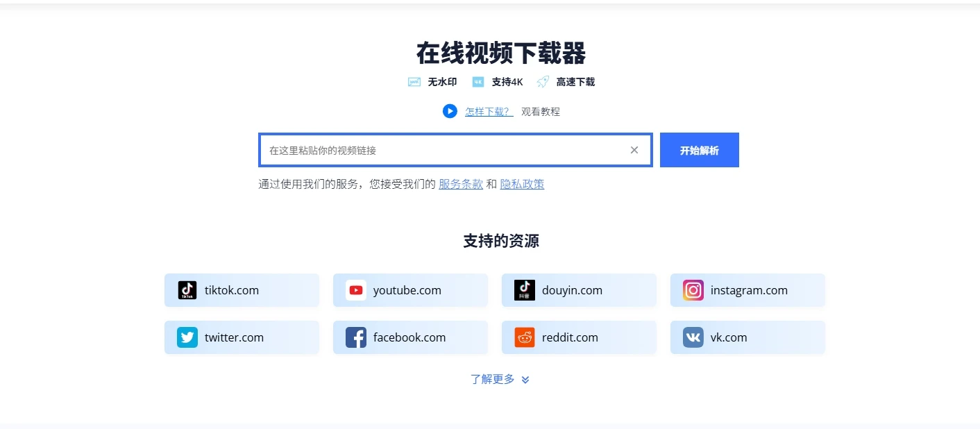Click the 支持的资源 heading
The height and width of the screenshot is (429, 980).
click(501, 241)
